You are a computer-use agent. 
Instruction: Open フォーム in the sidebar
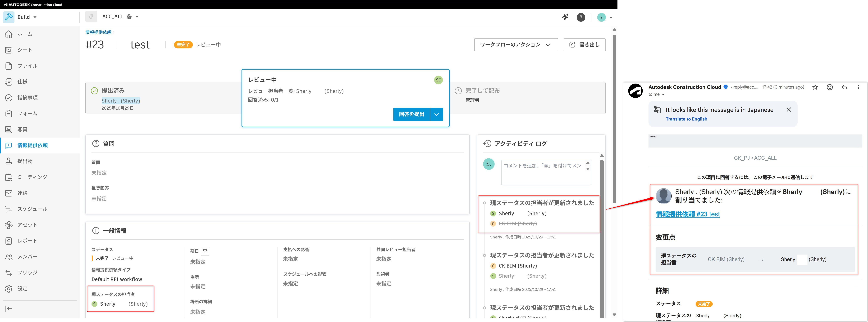click(x=27, y=113)
